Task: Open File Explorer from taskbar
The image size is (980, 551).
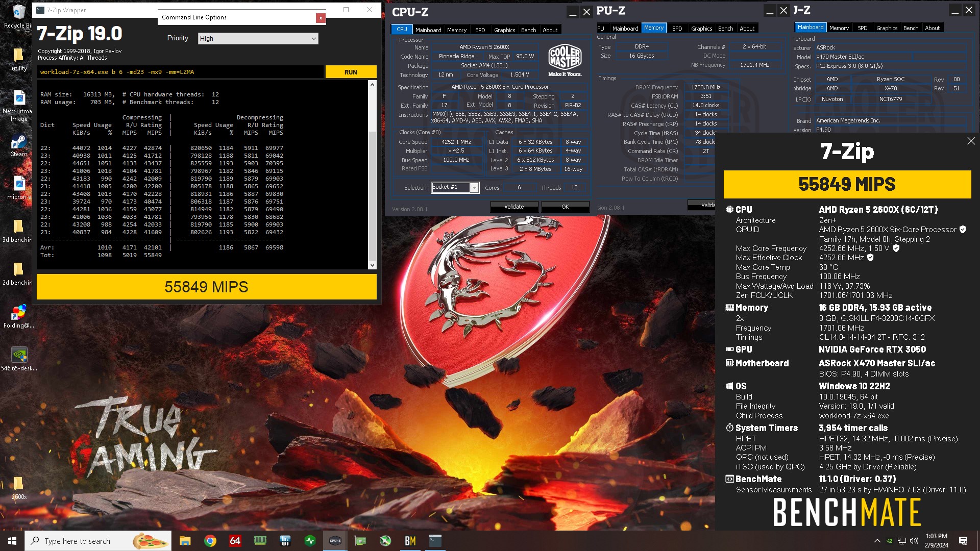Action: tap(185, 541)
